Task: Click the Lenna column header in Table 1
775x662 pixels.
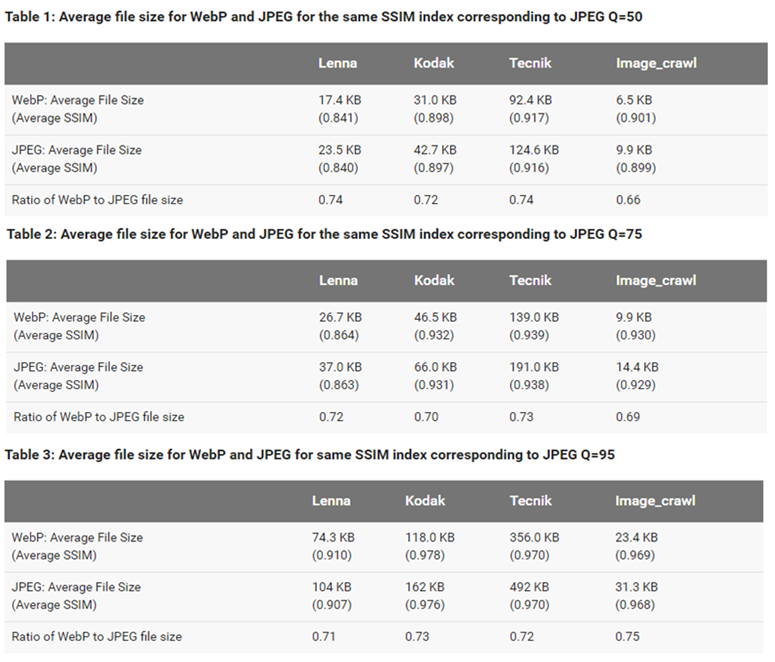Action: 337,63
